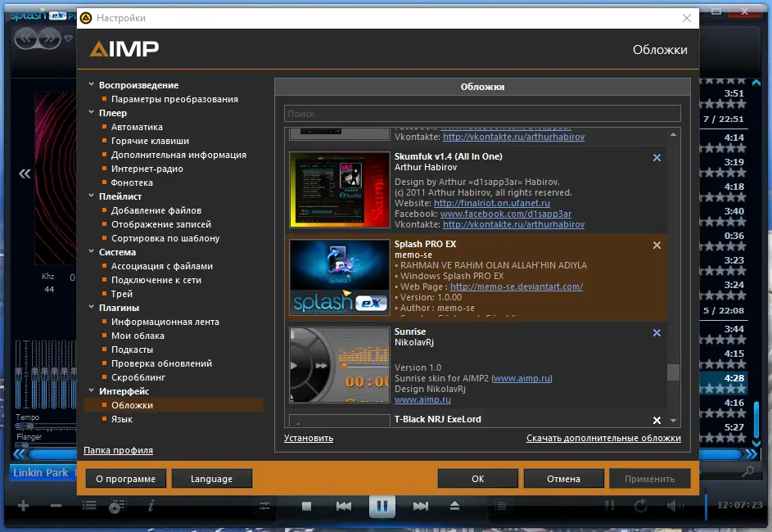
Task: Select the 4:28 highlighted playlist track
Action: [x=724, y=383]
